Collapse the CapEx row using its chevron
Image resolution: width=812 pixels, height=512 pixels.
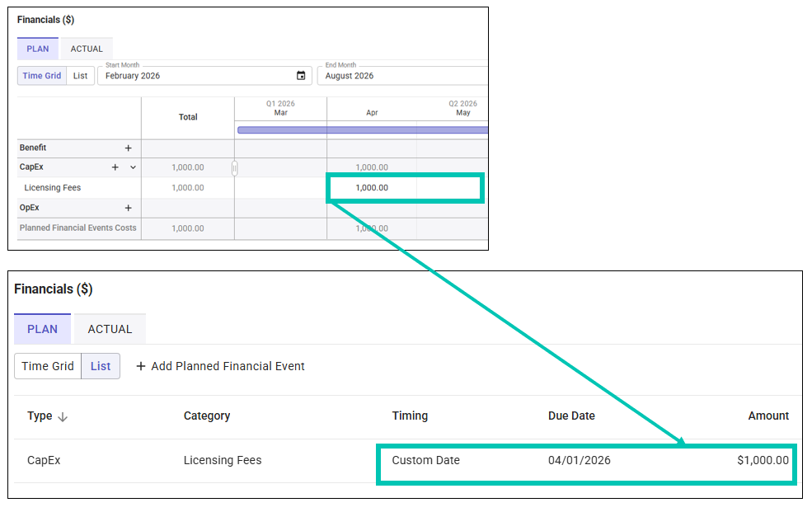[133, 167]
